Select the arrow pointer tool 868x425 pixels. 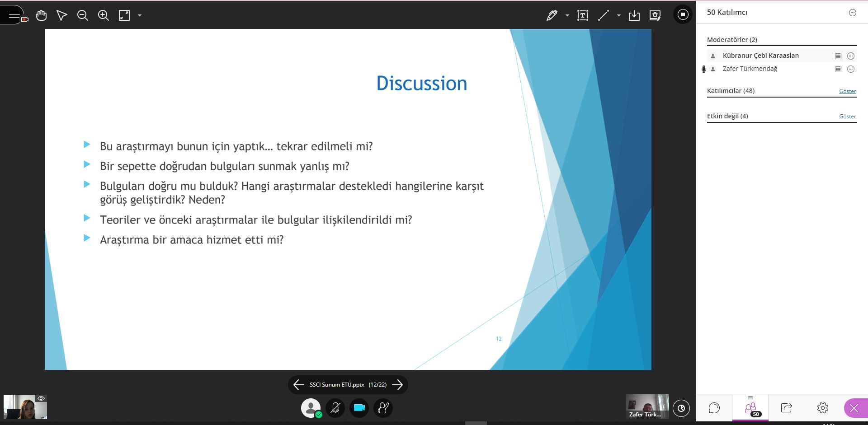click(62, 15)
